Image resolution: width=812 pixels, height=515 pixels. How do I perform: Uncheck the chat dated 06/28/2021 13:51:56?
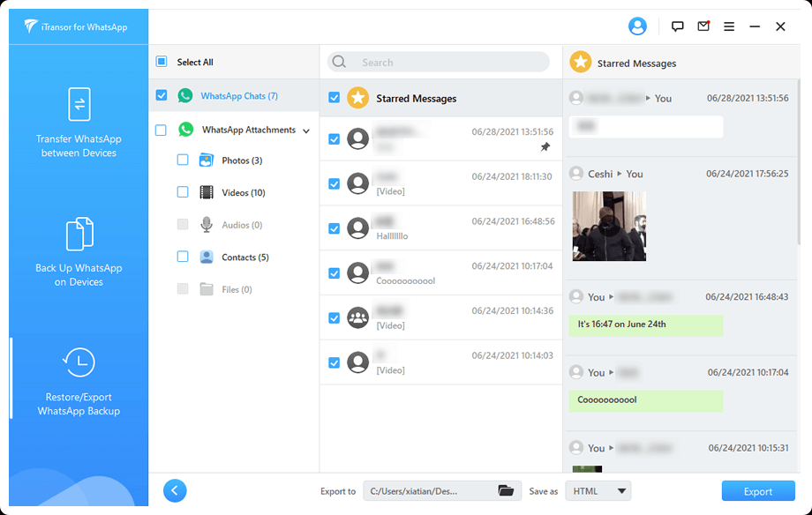[334, 138]
